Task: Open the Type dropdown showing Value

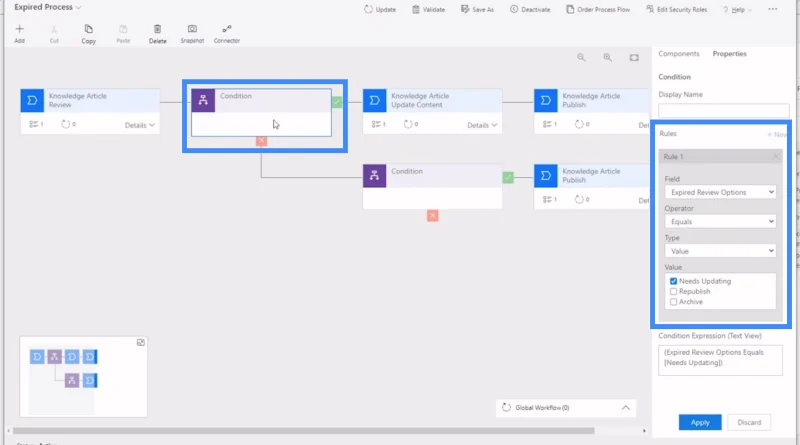Action: pos(720,251)
